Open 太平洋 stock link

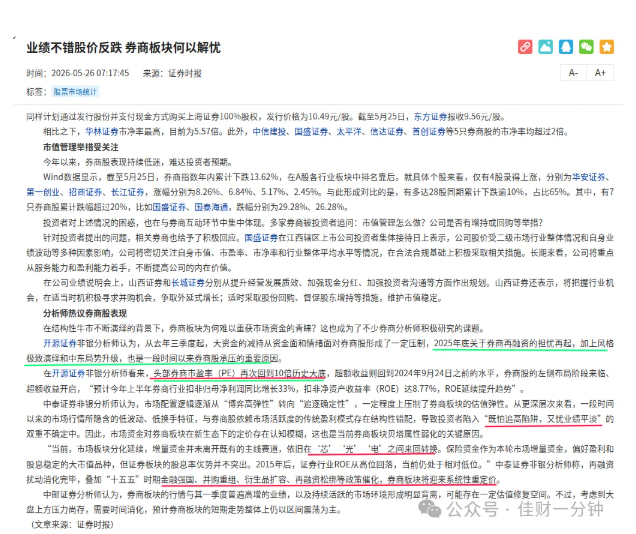349,132
